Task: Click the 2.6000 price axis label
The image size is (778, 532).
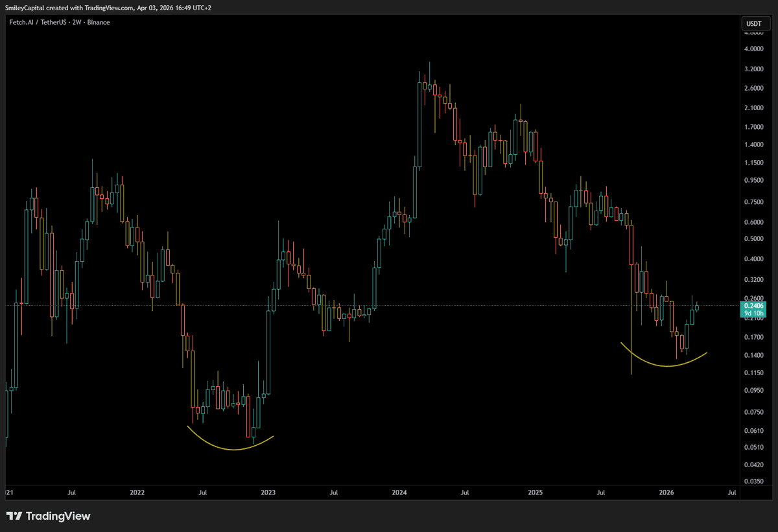Action: pyautogui.click(x=754, y=88)
